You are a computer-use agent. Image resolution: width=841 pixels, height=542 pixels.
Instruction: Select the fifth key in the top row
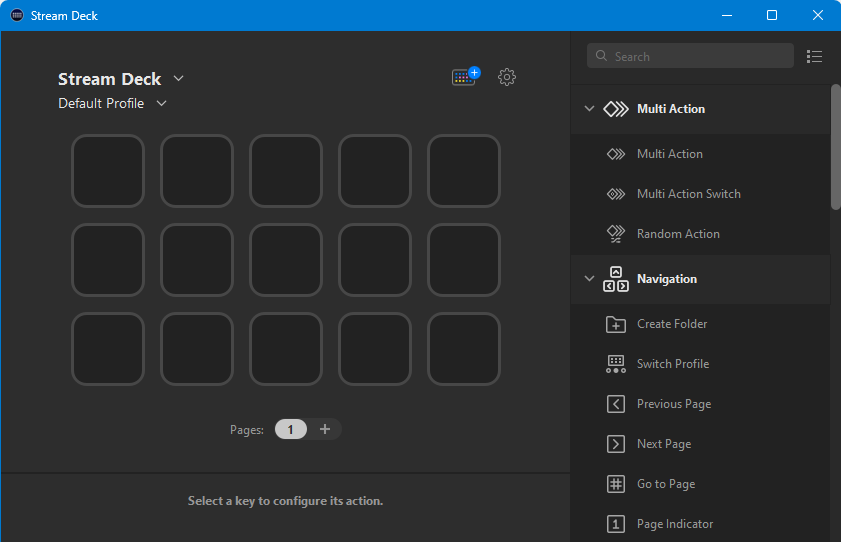click(464, 171)
